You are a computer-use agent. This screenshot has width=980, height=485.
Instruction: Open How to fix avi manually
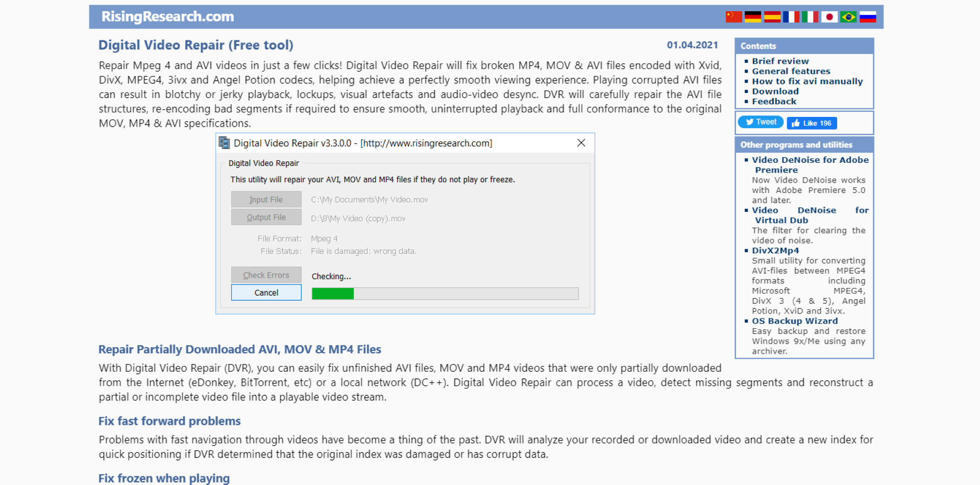click(x=807, y=81)
